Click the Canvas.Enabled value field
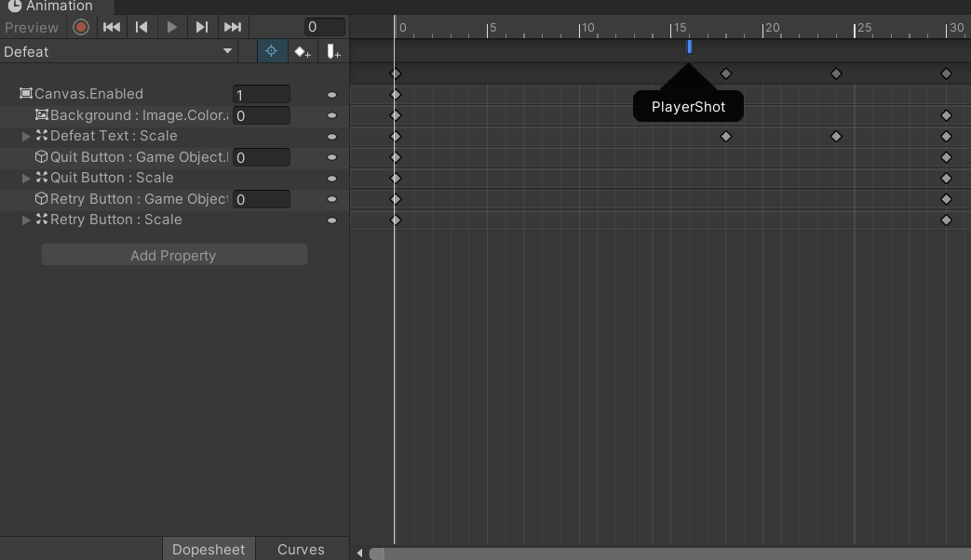971x560 pixels. 262,95
